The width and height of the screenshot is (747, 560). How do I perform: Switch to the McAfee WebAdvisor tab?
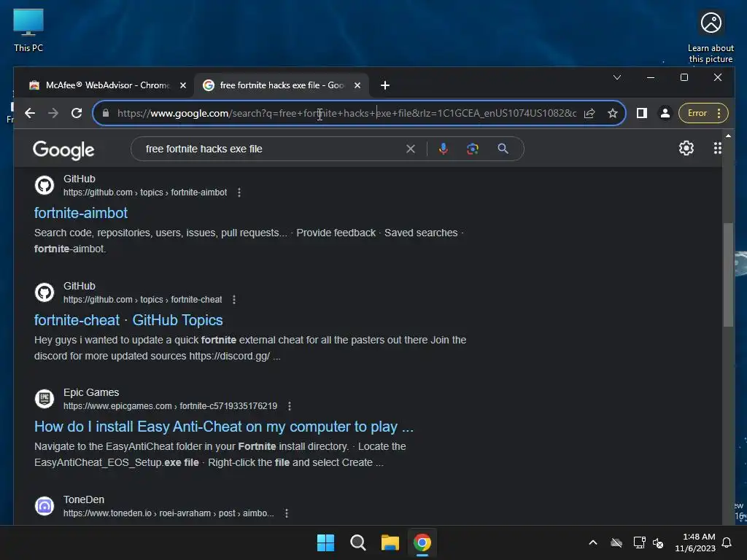(x=106, y=85)
